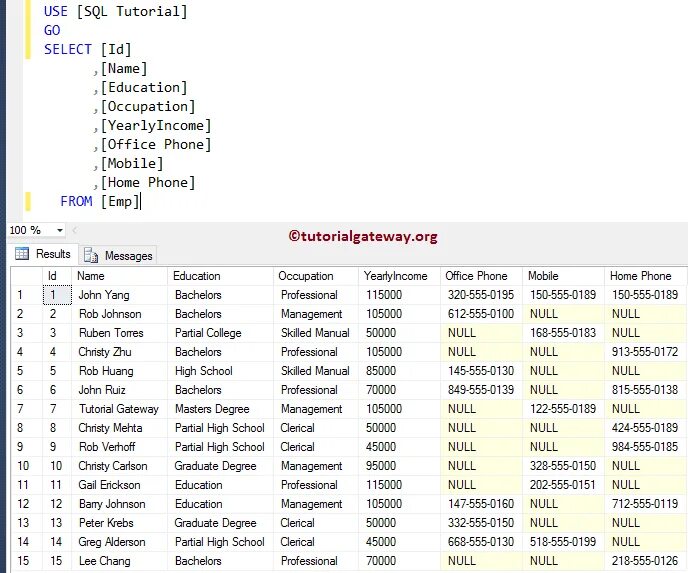Click the Home Phone column header
Image resolution: width=688 pixels, height=573 pixels.
point(645,276)
